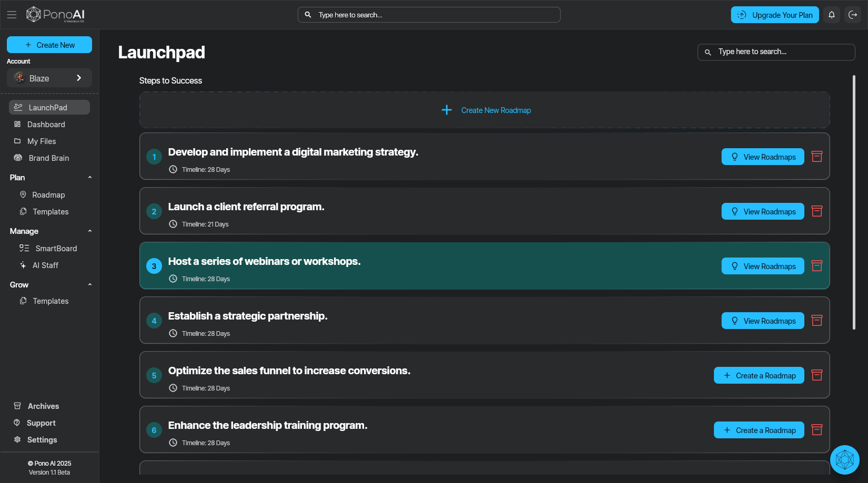
Task: Archive the strategic partnership step
Action: pyautogui.click(x=816, y=320)
